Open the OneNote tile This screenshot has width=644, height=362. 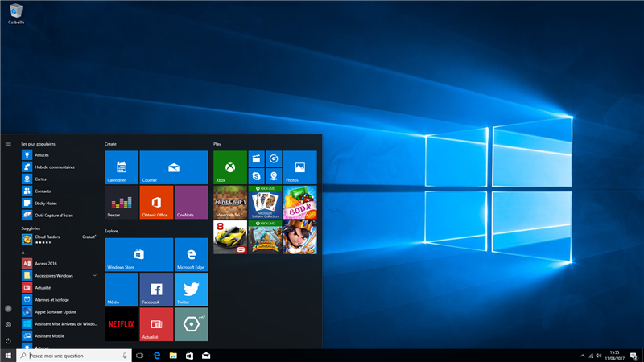[192, 203]
